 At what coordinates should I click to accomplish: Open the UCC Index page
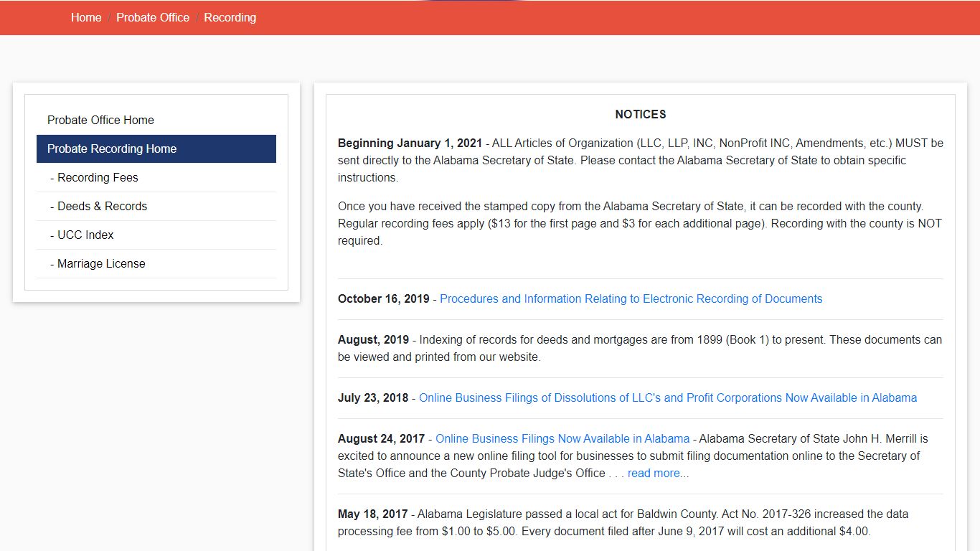pos(156,235)
